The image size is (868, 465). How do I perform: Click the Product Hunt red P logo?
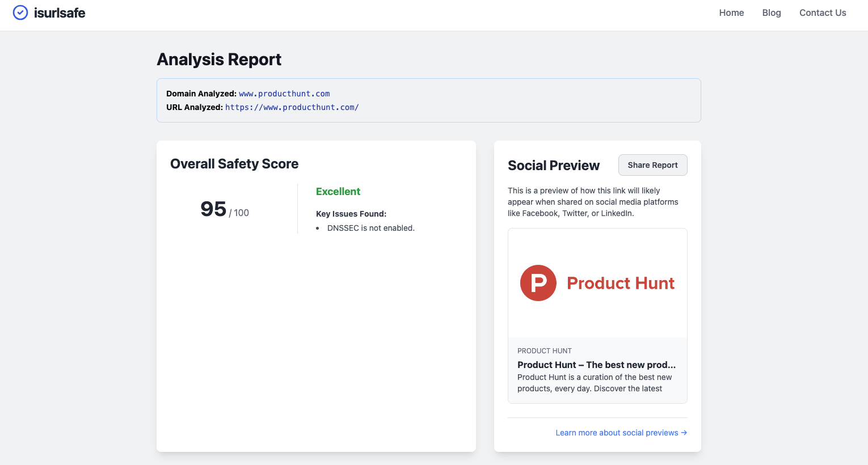538,283
